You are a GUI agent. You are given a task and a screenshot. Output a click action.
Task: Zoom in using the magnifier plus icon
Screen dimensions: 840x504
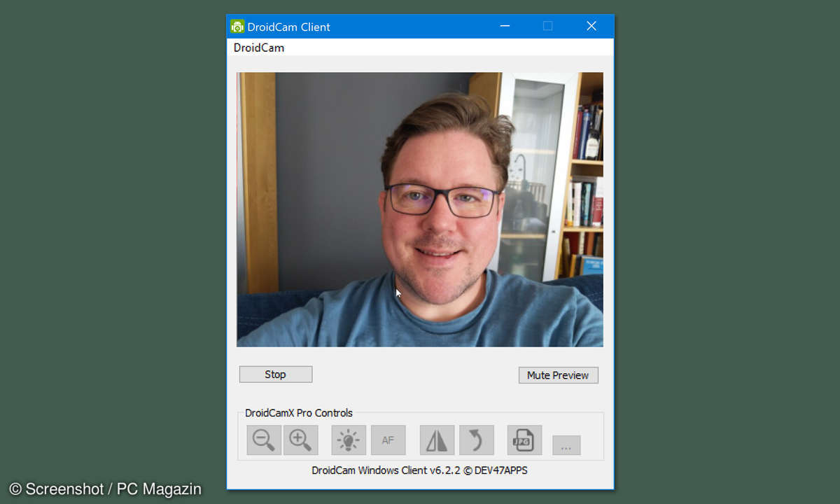pyautogui.click(x=301, y=440)
